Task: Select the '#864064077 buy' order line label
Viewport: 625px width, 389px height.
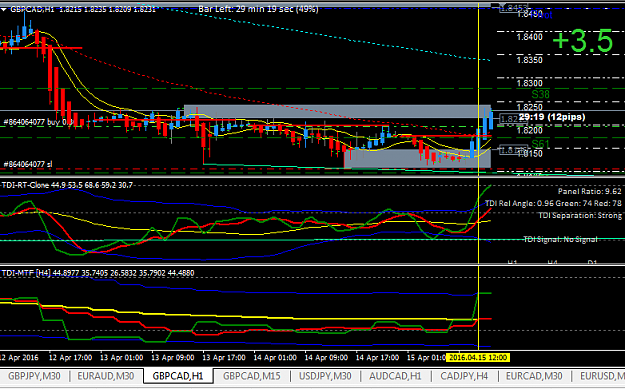Action: [38, 122]
